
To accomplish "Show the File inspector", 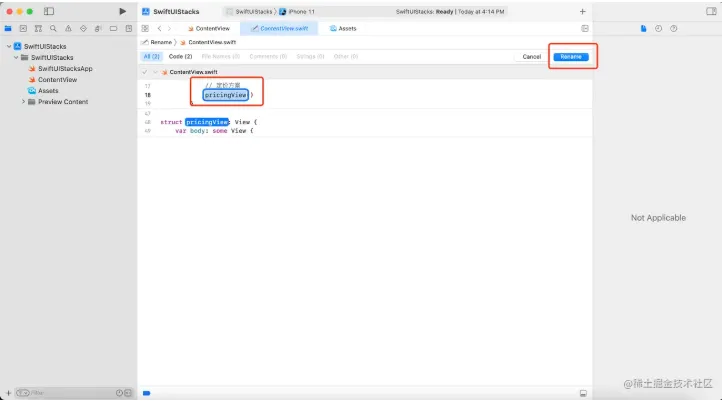I will pyautogui.click(x=643, y=29).
